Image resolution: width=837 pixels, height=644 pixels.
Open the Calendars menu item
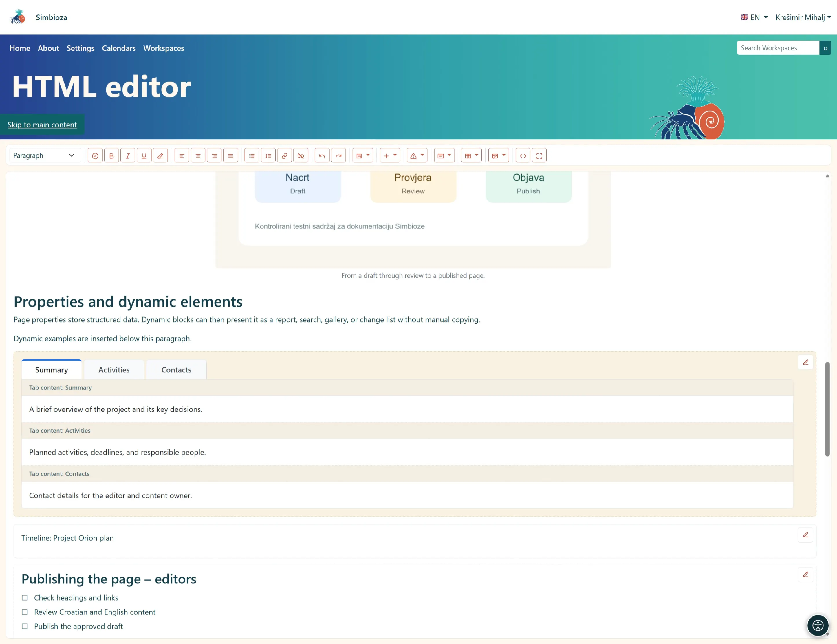point(119,48)
